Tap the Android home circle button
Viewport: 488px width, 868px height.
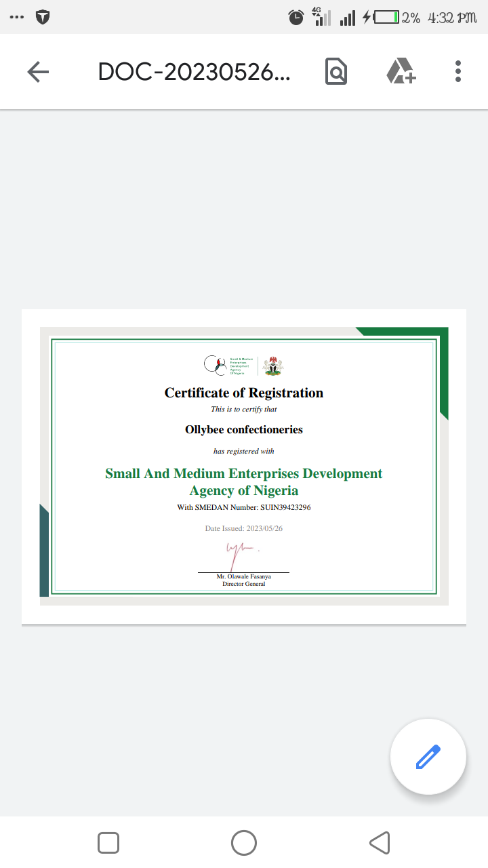(244, 843)
